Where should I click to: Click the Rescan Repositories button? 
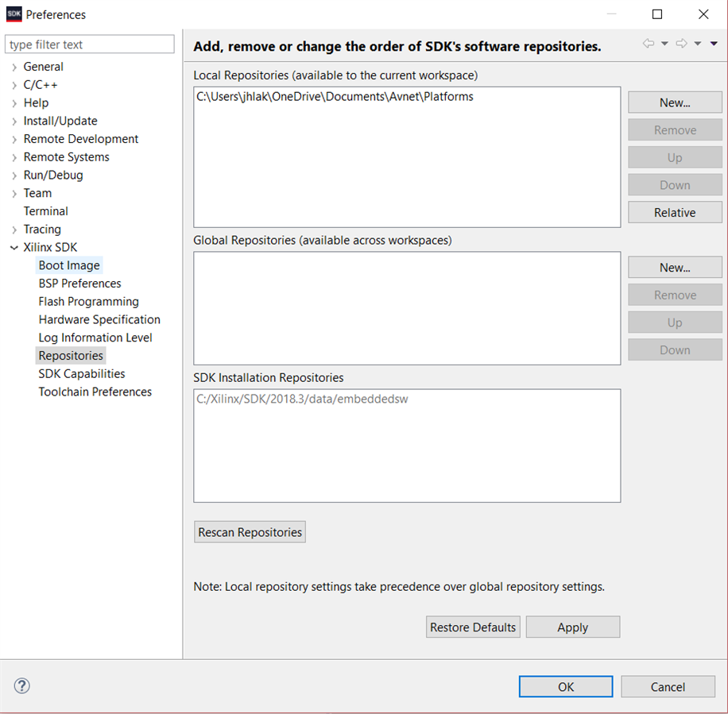(250, 532)
